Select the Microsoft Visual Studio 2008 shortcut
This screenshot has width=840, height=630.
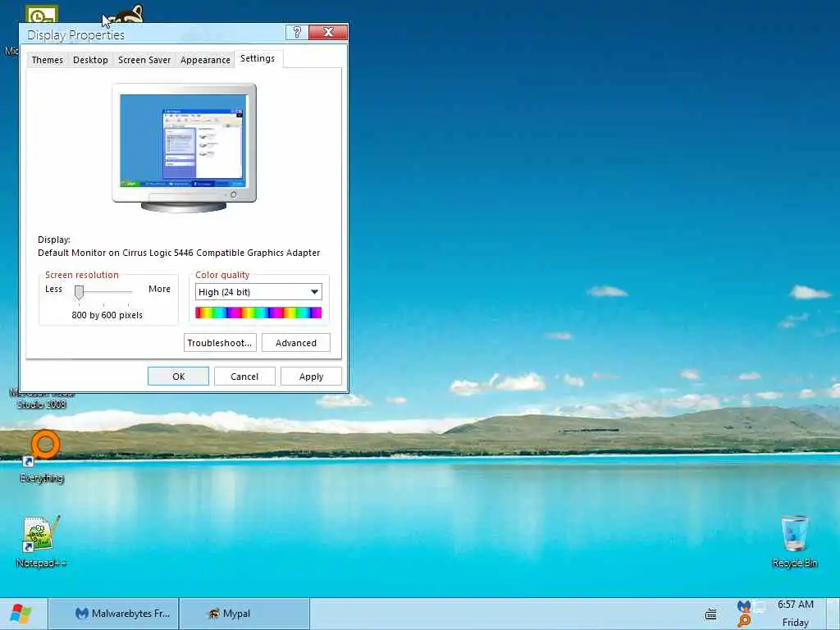[41, 399]
